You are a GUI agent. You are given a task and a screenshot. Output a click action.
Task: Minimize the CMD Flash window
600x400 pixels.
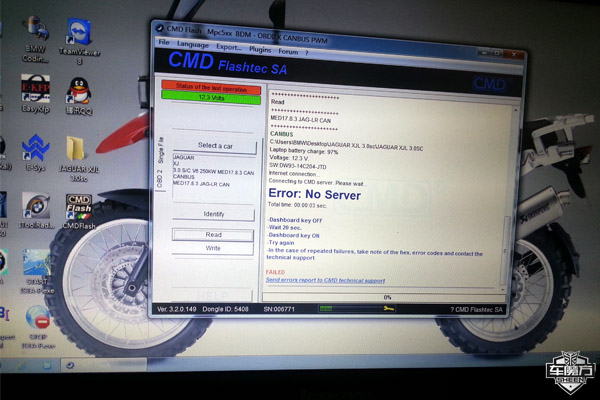tap(484, 53)
